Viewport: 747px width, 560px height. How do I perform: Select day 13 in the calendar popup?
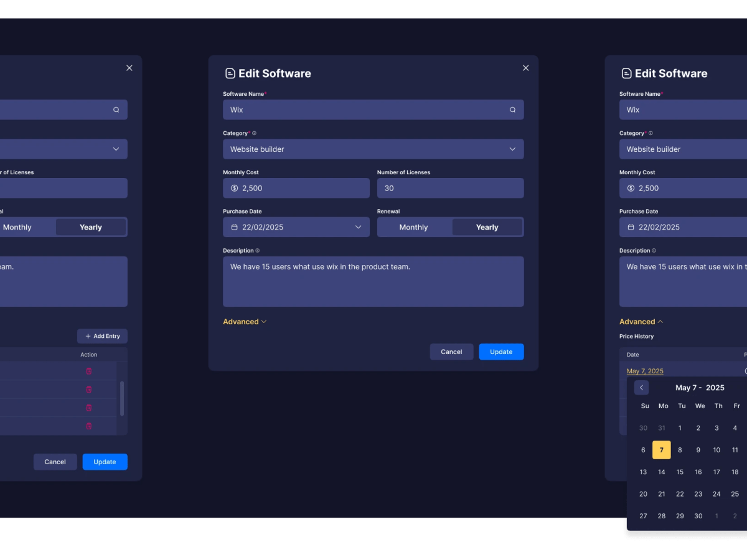point(643,472)
